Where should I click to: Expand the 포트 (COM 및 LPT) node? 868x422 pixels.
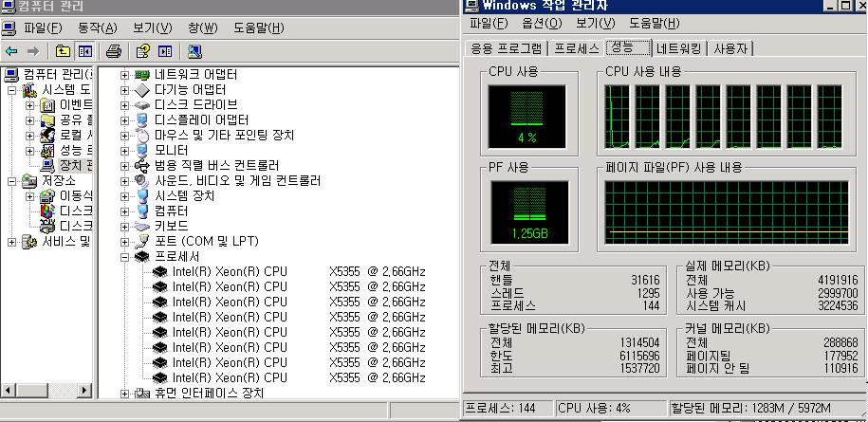[124, 242]
